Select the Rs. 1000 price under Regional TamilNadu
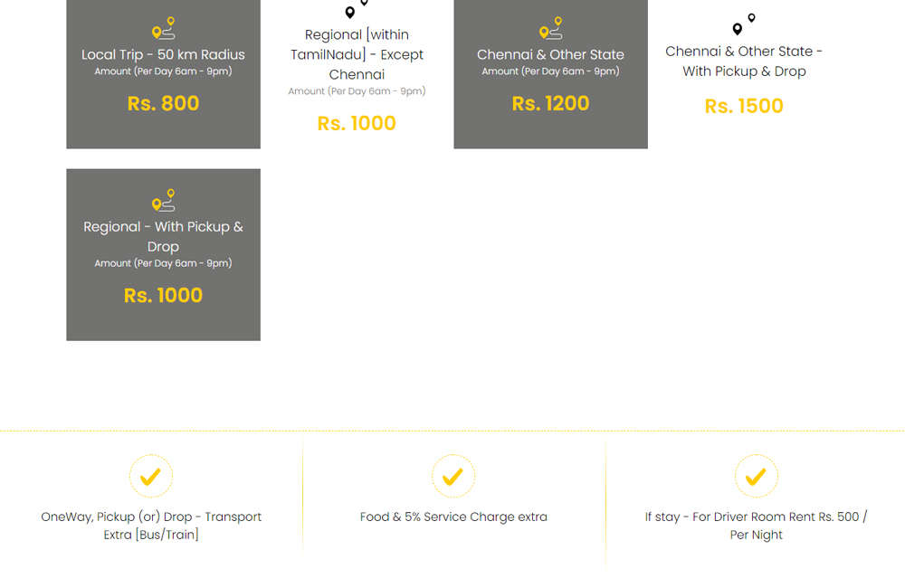 357,123
